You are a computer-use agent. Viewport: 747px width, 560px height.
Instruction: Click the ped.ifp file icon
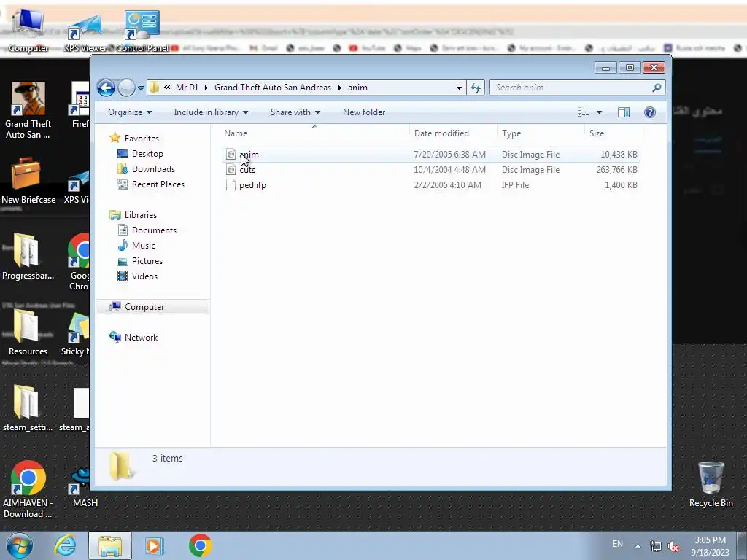click(231, 185)
